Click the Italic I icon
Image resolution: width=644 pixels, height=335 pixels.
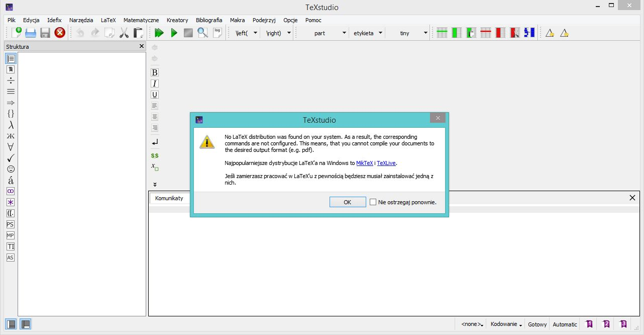155,83
